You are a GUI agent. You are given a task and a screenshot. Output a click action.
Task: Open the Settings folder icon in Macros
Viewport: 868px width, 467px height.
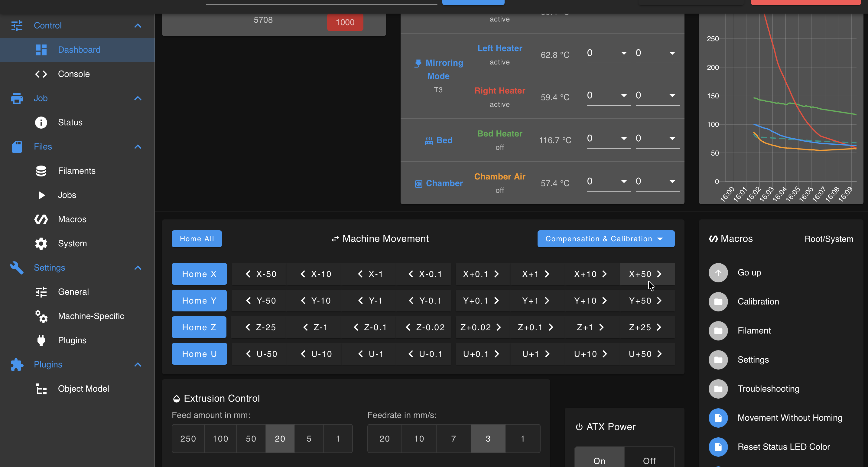point(718,360)
